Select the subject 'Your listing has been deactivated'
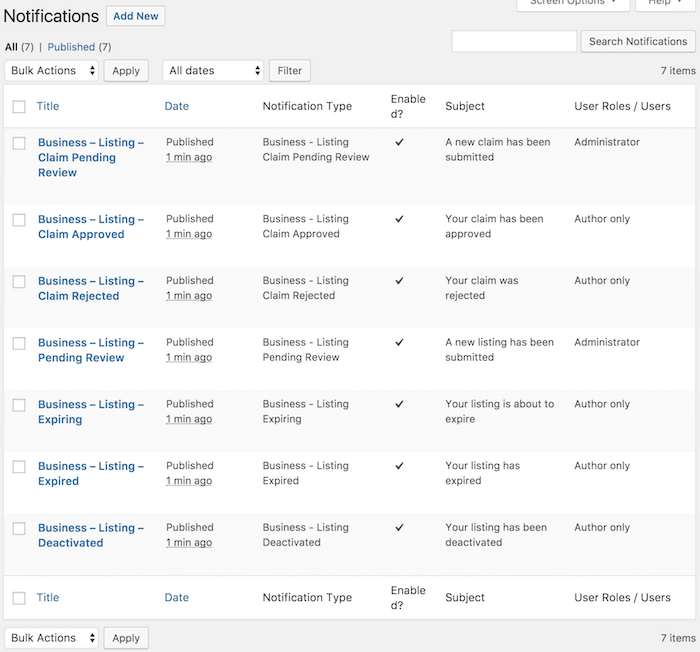Image resolution: width=700 pixels, height=652 pixels. point(496,535)
